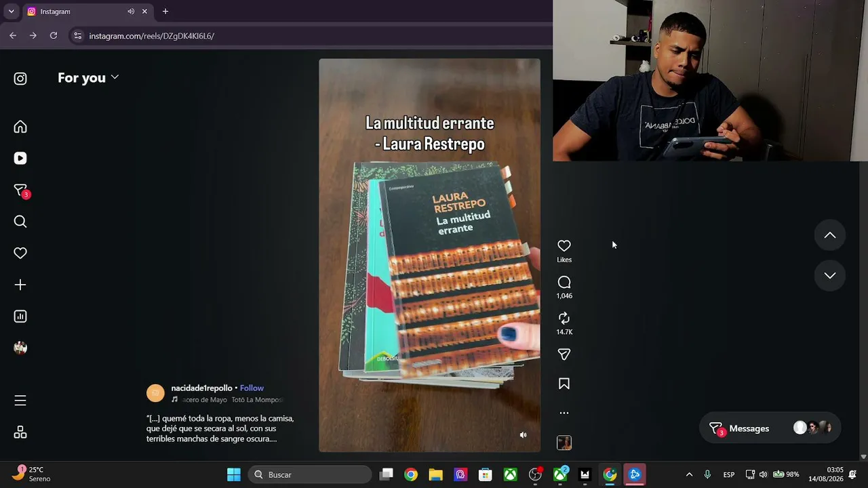Viewport: 868px width, 488px height.
Task: Click the taskbar Buscar search box
Action: 310,474
